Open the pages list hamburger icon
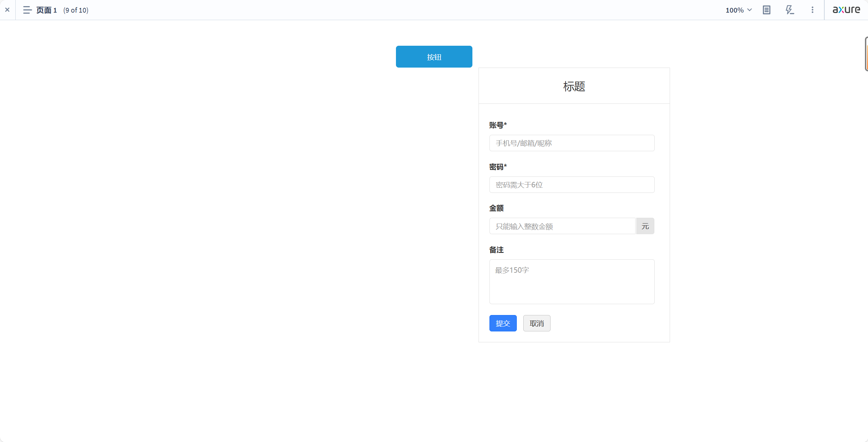 27,10
